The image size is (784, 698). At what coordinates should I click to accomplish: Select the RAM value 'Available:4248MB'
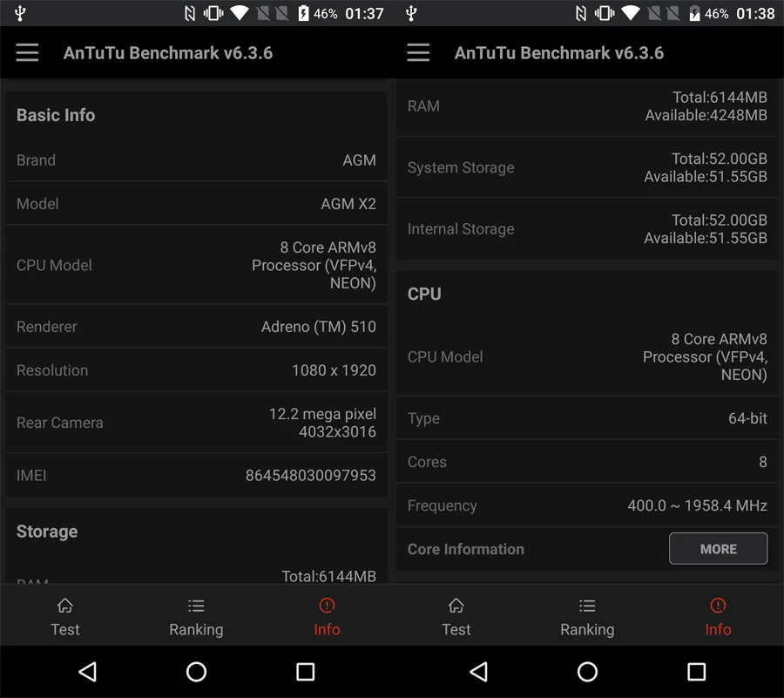(706, 116)
